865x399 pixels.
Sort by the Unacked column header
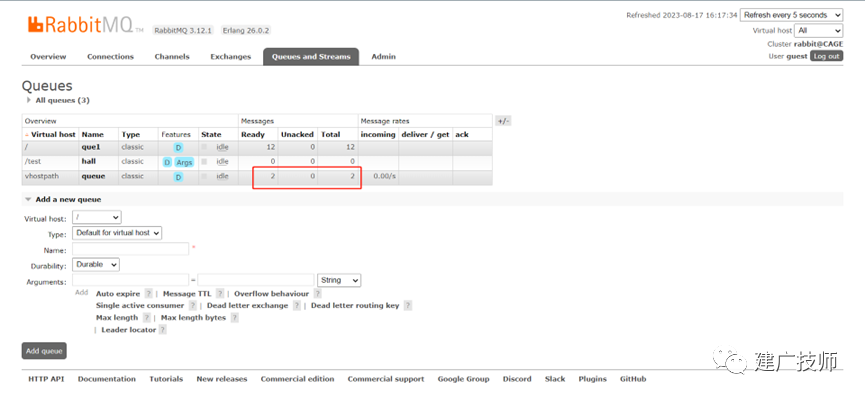click(x=297, y=134)
